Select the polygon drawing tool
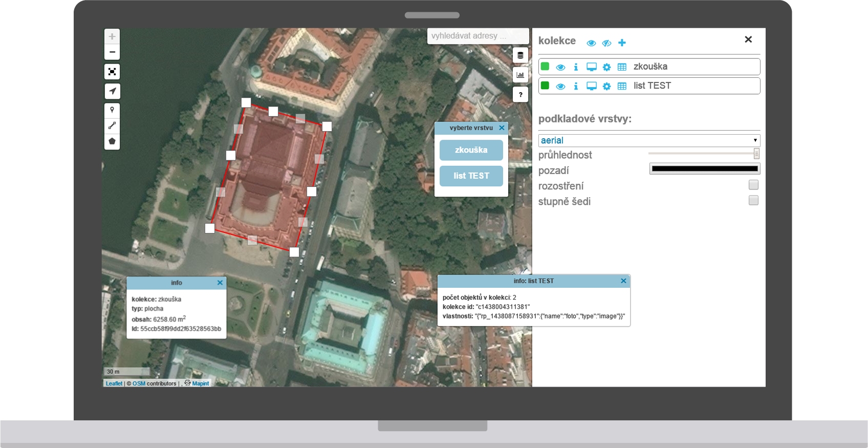The height and width of the screenshot is (448, 868). coord(112,141)
